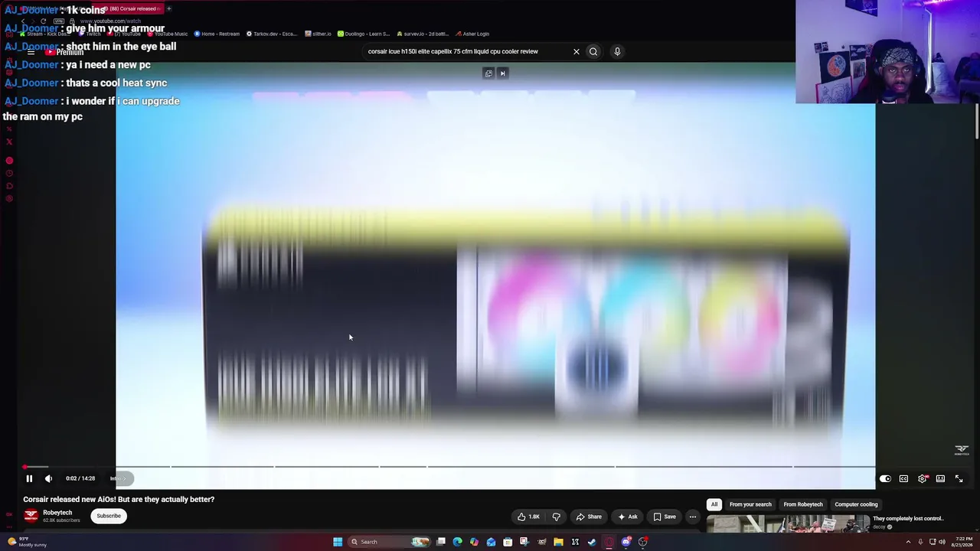Screen dimensions: 980x551
Task: Open surviv.io bookmark
Action: pyautogui.click(x=422, y=34)
